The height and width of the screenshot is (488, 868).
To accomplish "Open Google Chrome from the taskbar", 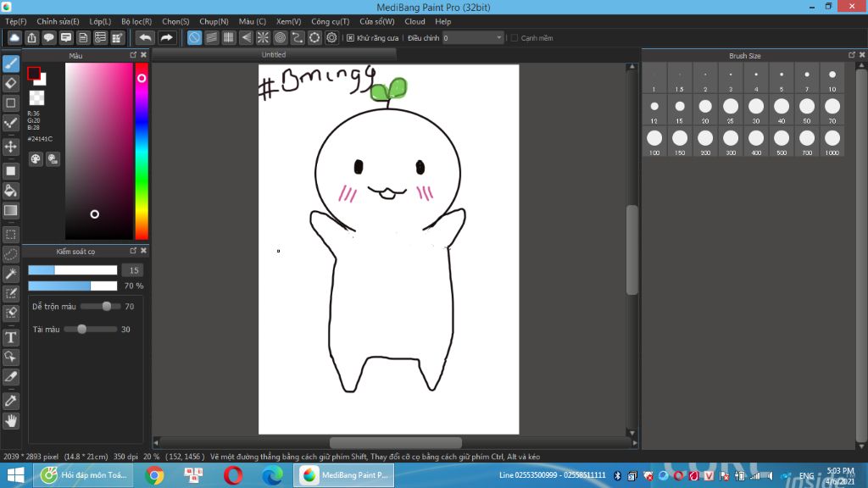I will click(154, 475).
